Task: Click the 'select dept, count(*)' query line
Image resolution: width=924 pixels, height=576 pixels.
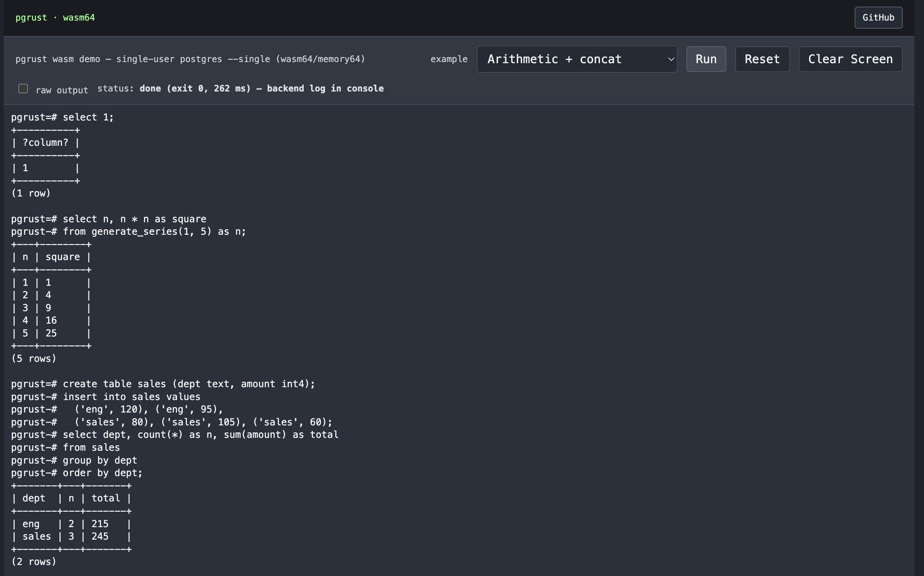Action: pyautogui.click(x=175, y=435)
